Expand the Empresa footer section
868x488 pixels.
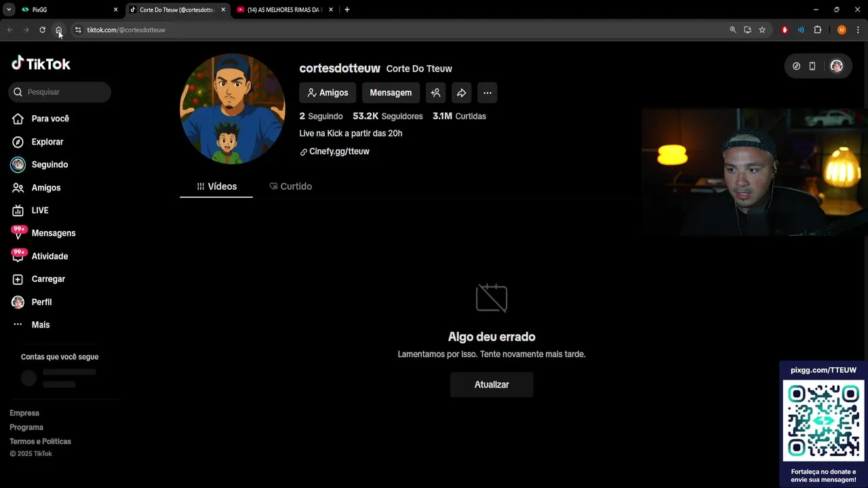point(24,413)
